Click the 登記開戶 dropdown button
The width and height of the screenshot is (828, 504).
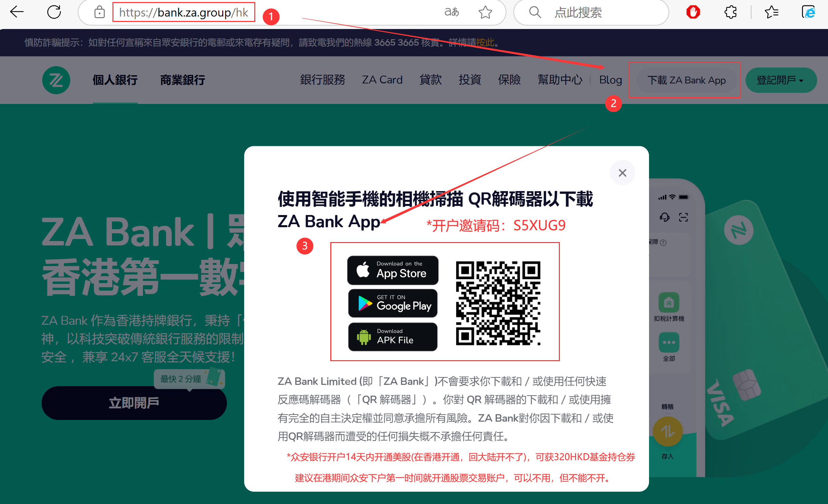tap(780, 80)
